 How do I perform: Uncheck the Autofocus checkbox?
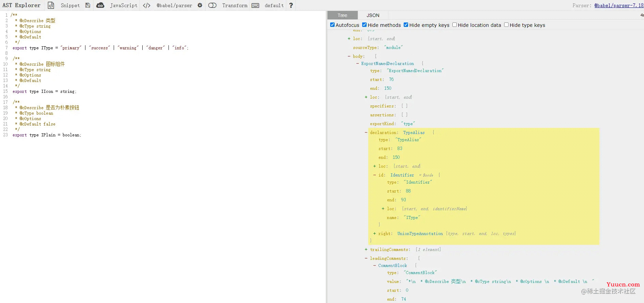333,25
